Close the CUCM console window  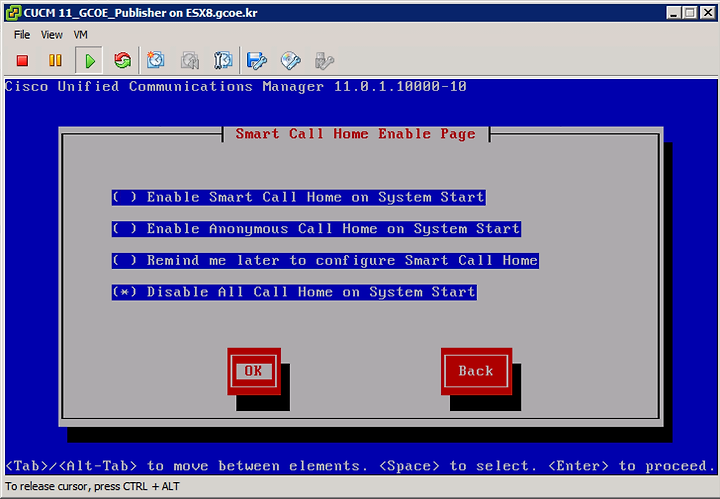pos(708,12)
